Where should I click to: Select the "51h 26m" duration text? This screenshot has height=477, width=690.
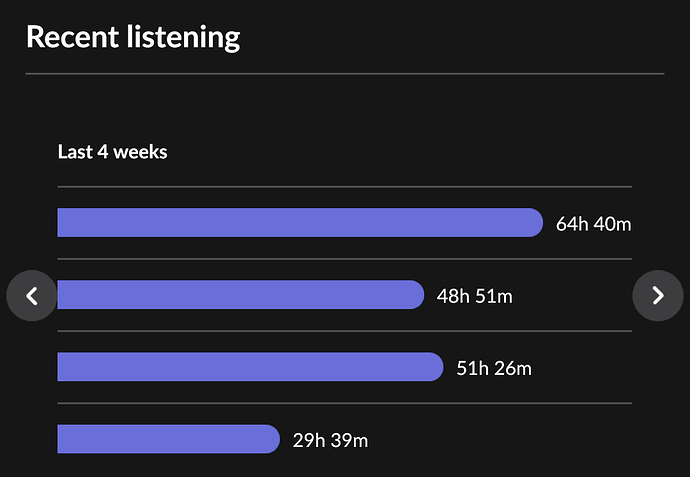494,368
